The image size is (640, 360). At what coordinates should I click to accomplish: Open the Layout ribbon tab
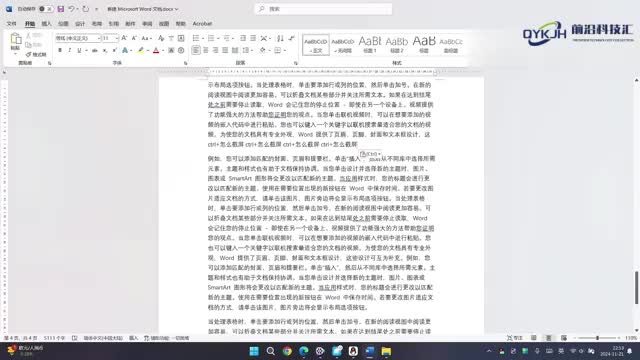(x=97, y=24)
